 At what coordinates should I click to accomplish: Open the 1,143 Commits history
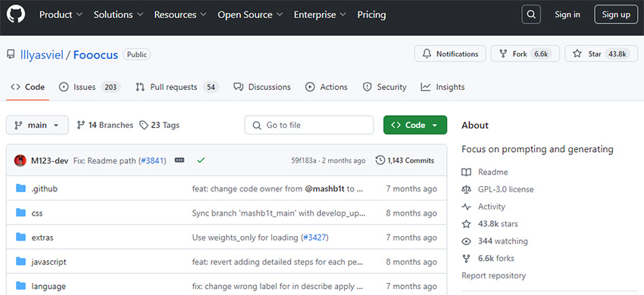pos(405,160)
